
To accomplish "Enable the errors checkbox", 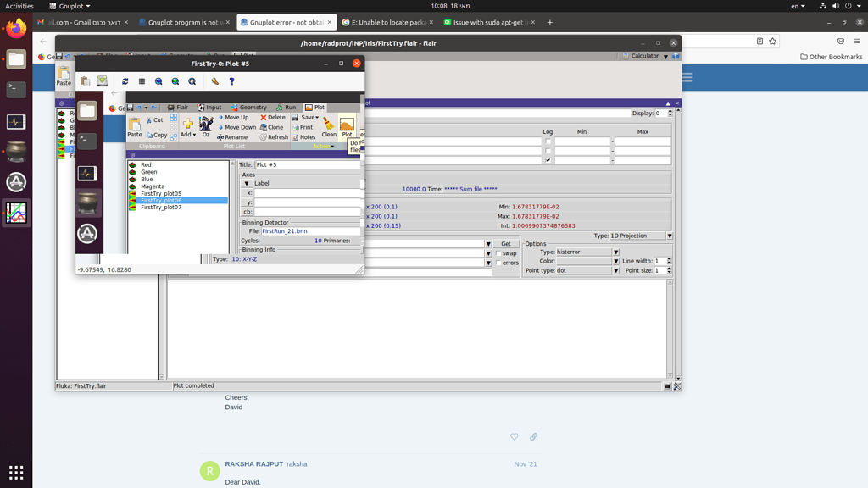I will coord(499,263).
